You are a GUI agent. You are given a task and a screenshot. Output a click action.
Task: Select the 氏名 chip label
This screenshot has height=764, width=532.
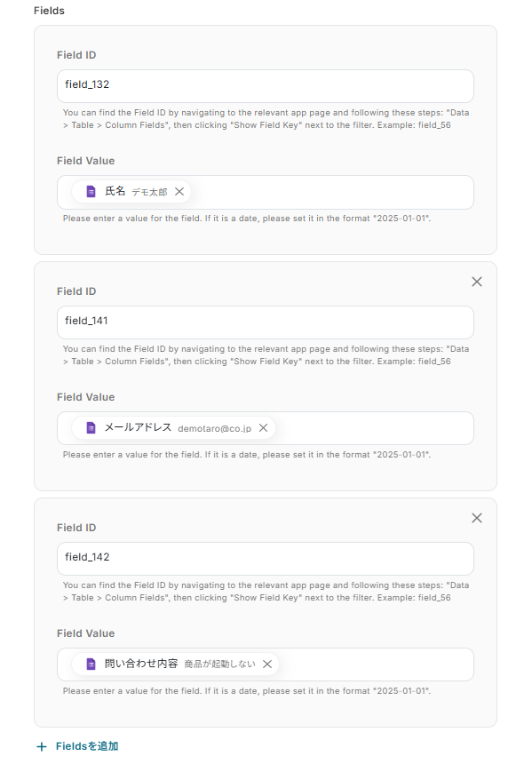115,191
